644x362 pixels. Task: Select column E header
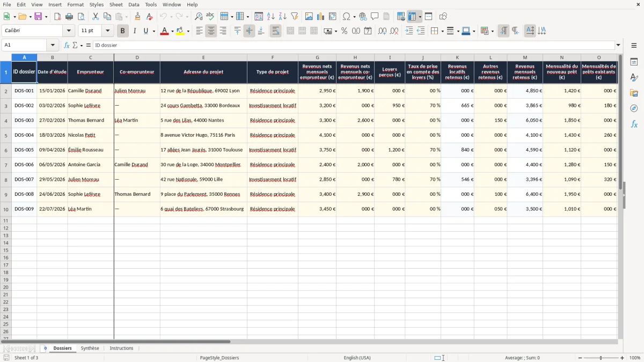click(x=203, y=57)
